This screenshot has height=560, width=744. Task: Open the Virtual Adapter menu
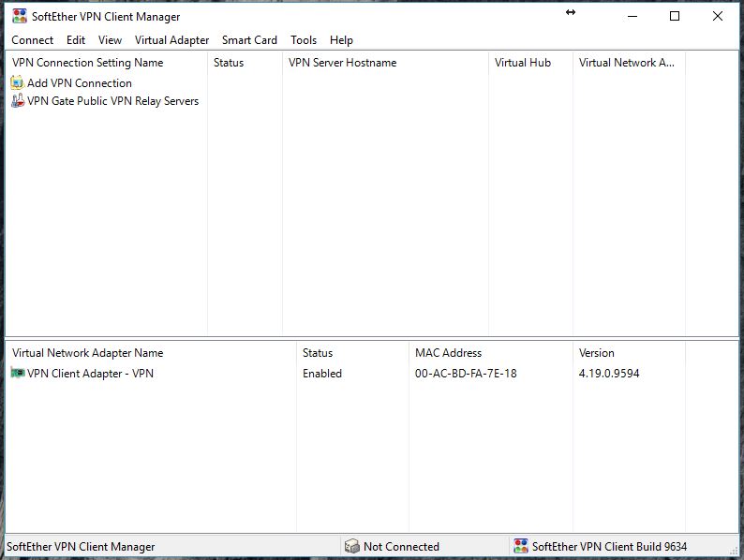171,40
